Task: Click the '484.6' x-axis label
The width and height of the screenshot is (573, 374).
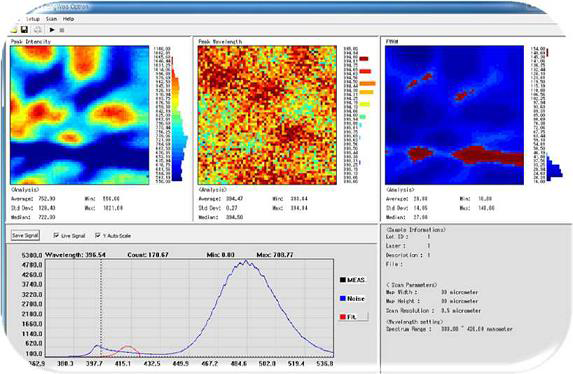Action: (239, 363)
